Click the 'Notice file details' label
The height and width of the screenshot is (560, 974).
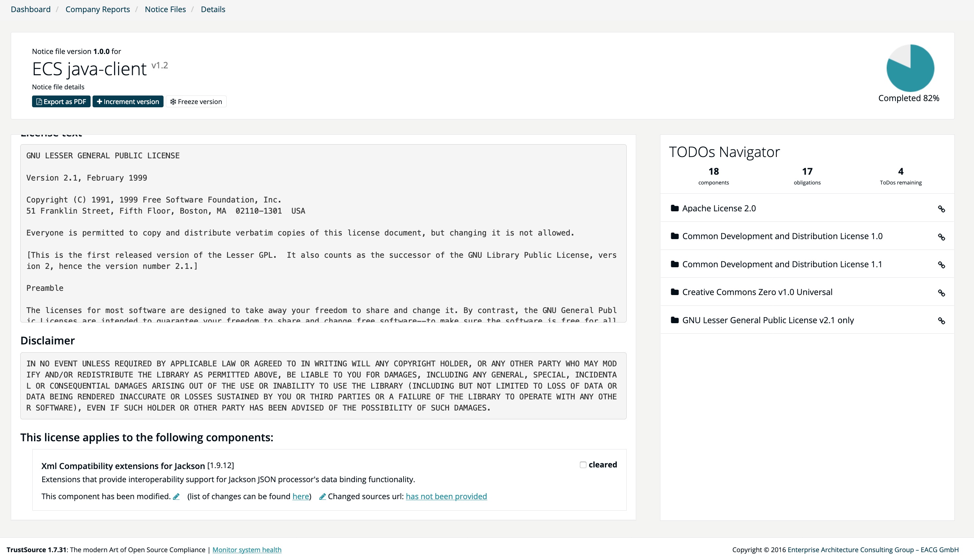click(58, 87)
